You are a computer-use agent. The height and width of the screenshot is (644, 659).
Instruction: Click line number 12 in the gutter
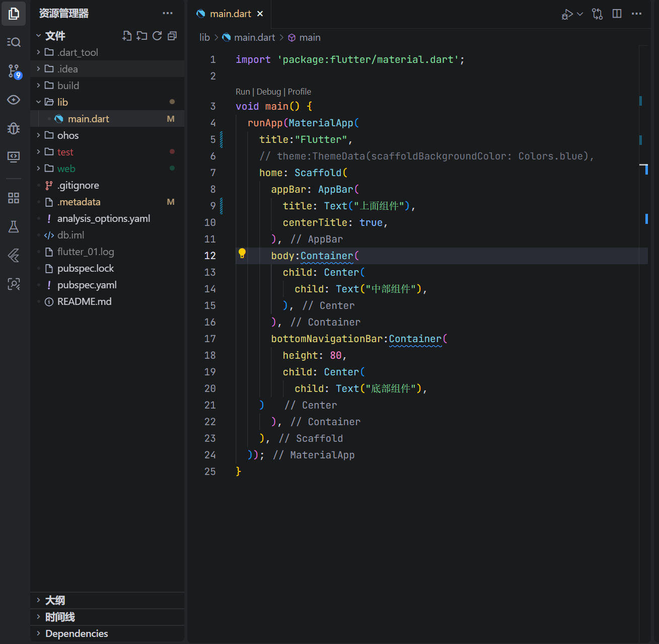210,256
